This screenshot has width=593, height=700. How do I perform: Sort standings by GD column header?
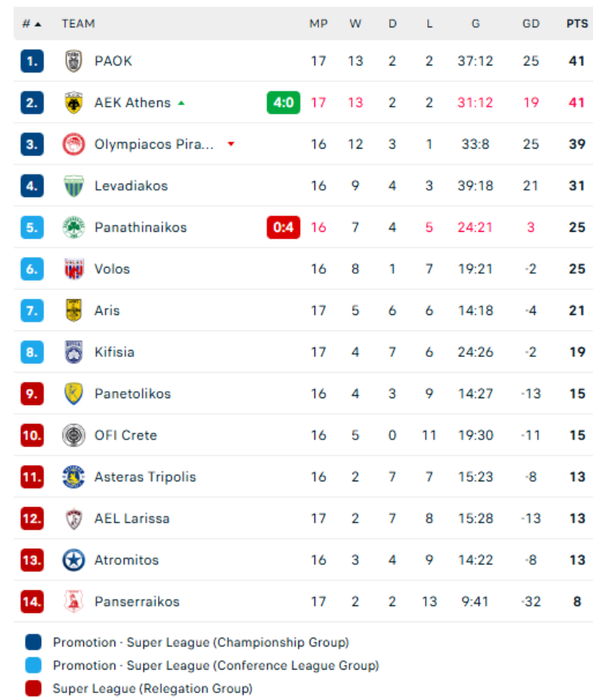(x=531, y=24)
